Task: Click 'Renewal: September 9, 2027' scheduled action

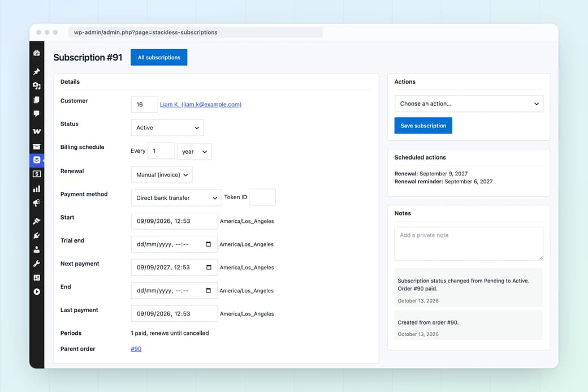Action: [431, 174]
